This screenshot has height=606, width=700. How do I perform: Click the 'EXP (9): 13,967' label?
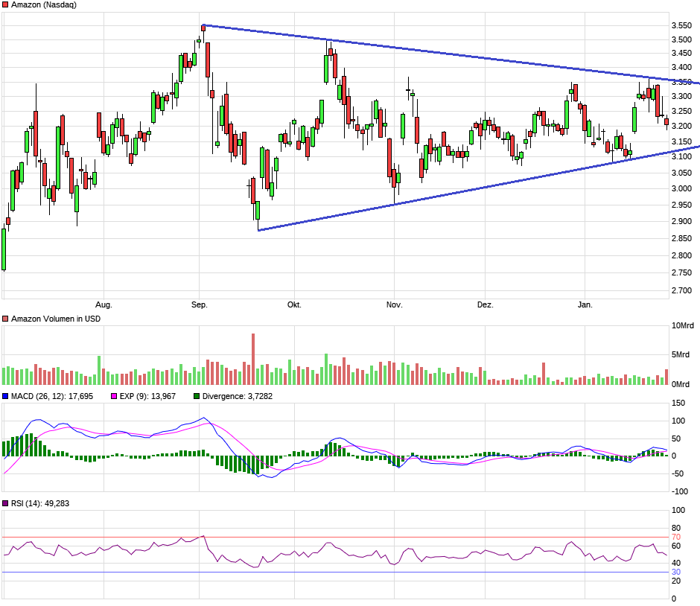point(147,396)
